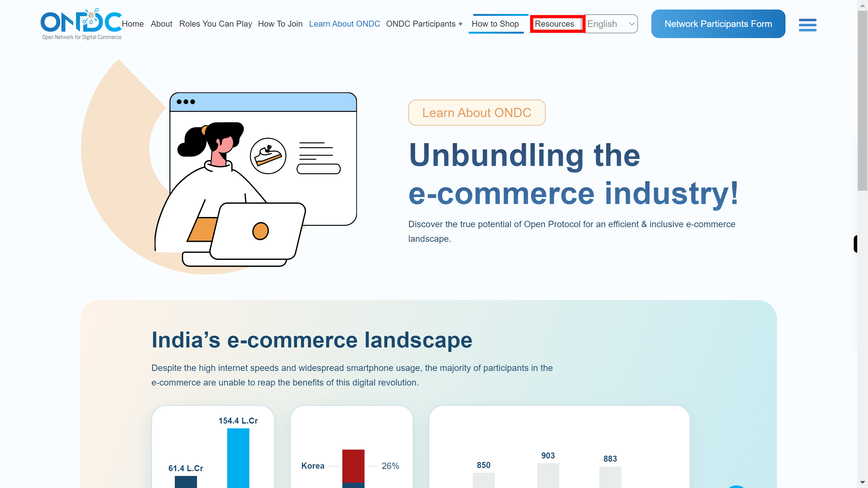
Task: Expand the English language selector dropdown
Action: [x=610, y=24]
